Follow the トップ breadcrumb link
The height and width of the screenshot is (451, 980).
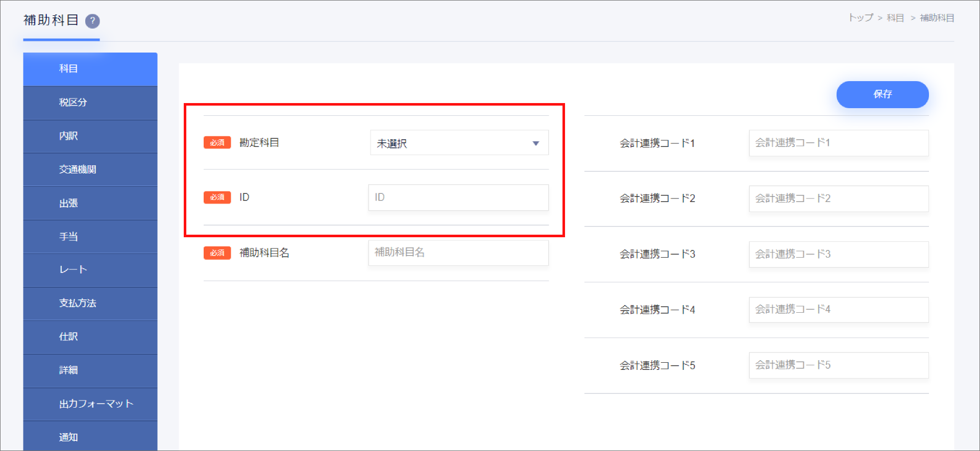861,18
